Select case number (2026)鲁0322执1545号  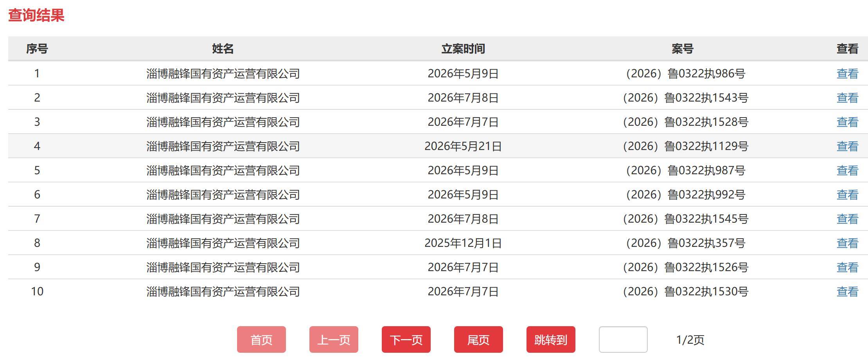coord(685,219)
